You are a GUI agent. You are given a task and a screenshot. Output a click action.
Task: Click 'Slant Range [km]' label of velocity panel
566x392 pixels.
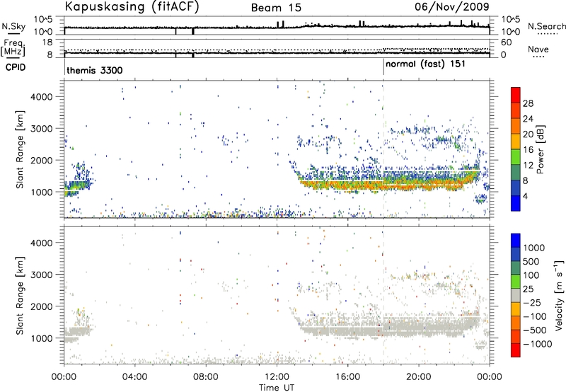click(20, 295)
